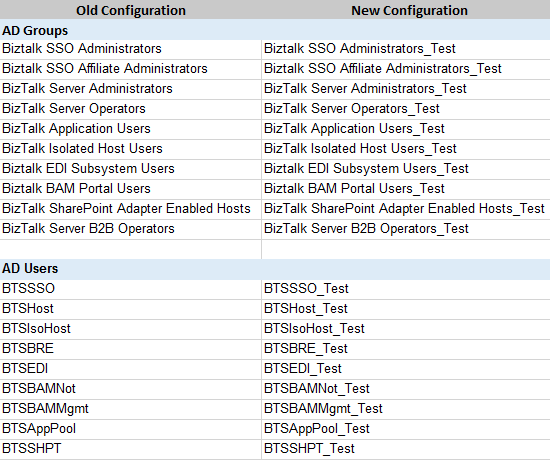
Task: Click the BTSAppPool cell
Action: tap(130, 429)
